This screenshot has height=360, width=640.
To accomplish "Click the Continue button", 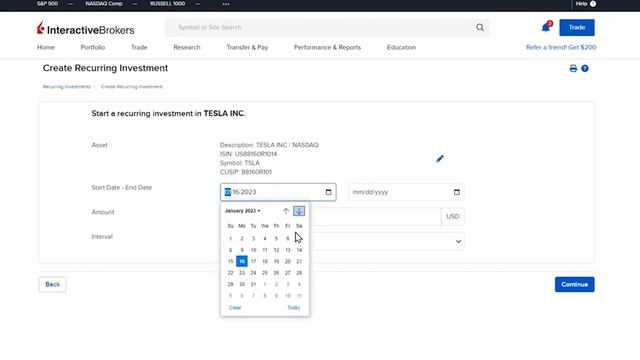I will coord(574,284).
